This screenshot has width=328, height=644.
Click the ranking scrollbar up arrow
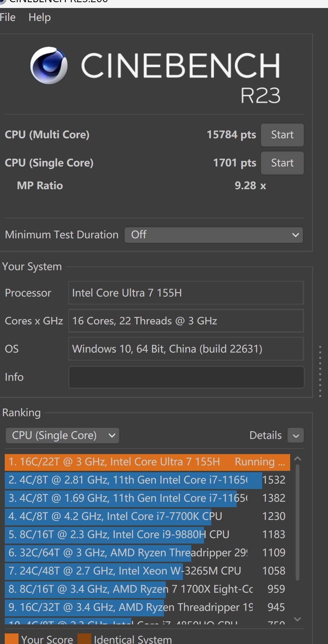point(298,458)
